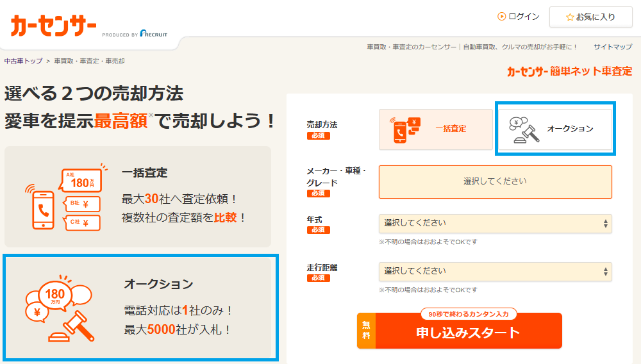
Task: Open the メーカー・車種・グレード selector
Action: tap(495, 182)
